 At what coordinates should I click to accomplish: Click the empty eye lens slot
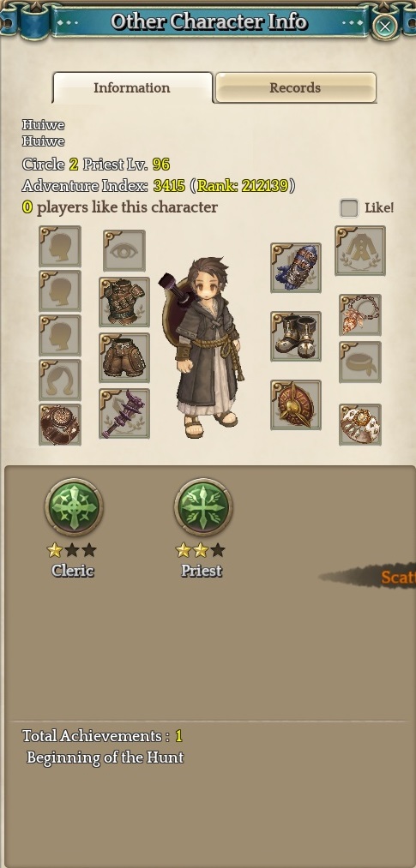point(124,251)
